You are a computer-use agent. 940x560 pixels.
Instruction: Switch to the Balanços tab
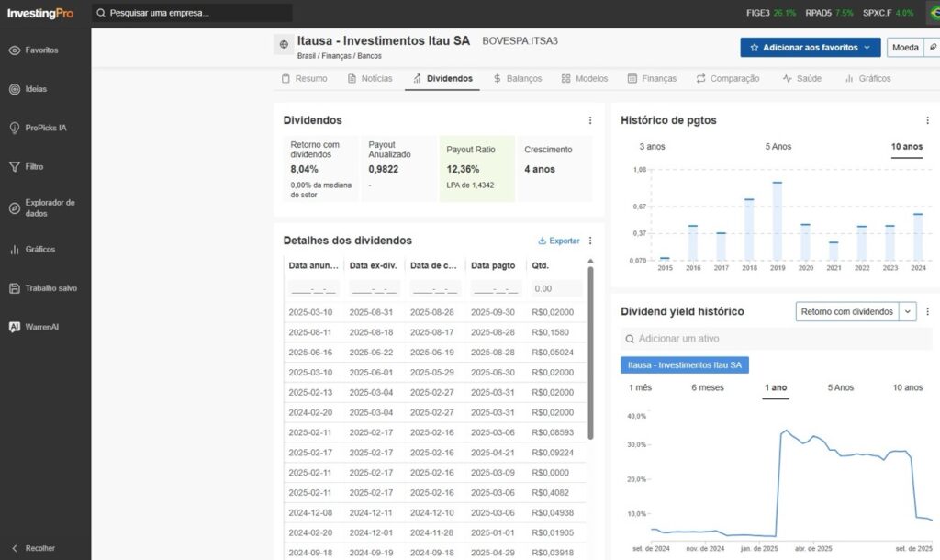coord(518,79)
